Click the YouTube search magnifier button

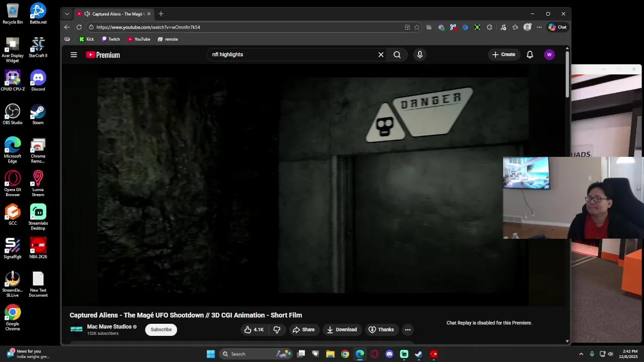click(397, 55)
